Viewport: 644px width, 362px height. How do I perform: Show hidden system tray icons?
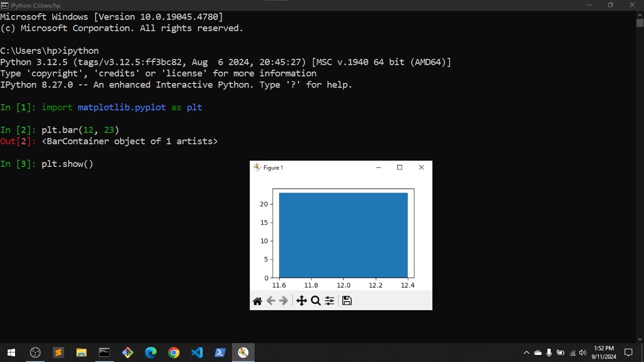pos(526,353)
